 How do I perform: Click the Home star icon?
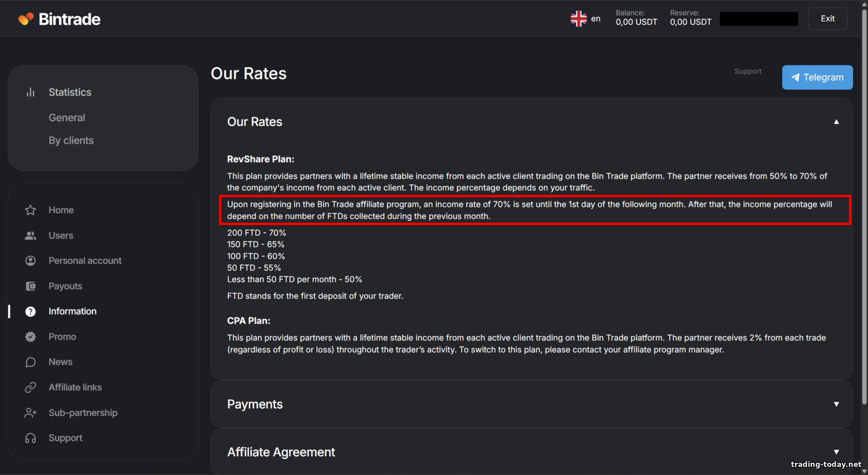point(31,210)
